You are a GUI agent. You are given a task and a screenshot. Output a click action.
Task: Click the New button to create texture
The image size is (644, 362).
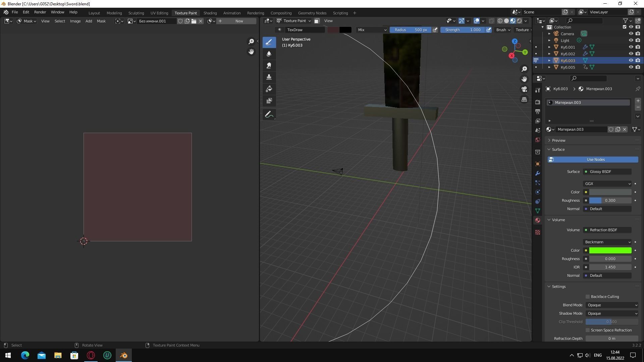click(239, 21)
